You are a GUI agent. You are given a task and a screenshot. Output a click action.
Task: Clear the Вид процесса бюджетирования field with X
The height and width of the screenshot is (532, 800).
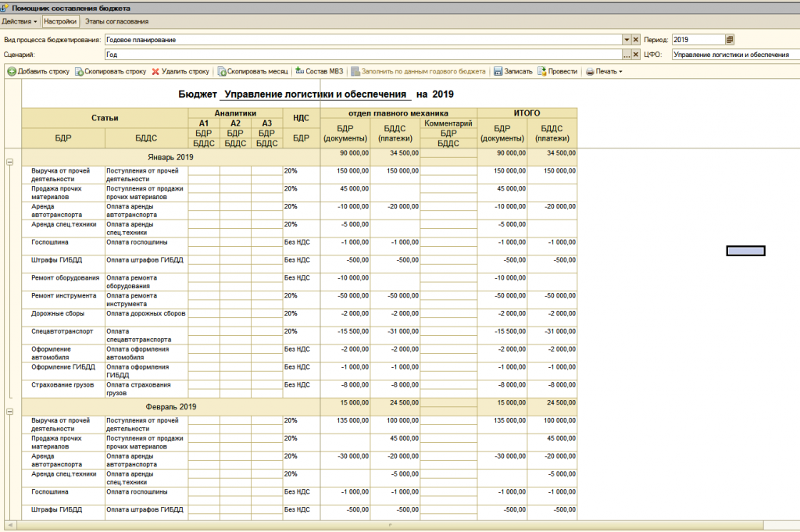[x=636, y=39]
